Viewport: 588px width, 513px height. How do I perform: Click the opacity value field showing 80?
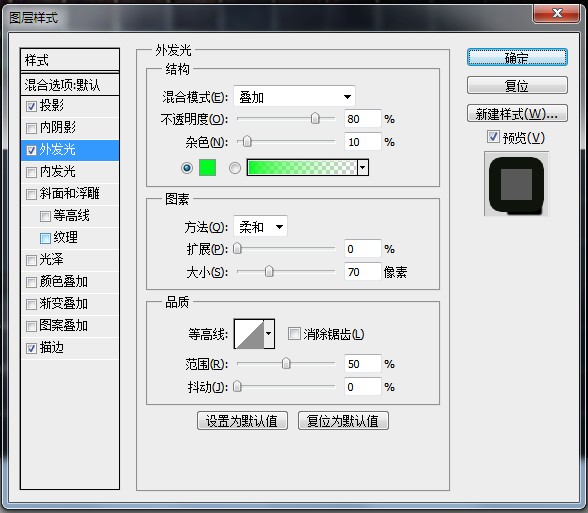pyautogui.click(x=363, y=119)
